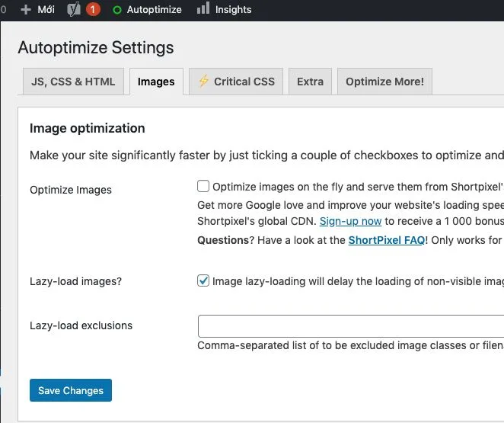Open the Critical CSS tab
The image size is (504, 423).
pyautogui.click(x=236, y=82)
